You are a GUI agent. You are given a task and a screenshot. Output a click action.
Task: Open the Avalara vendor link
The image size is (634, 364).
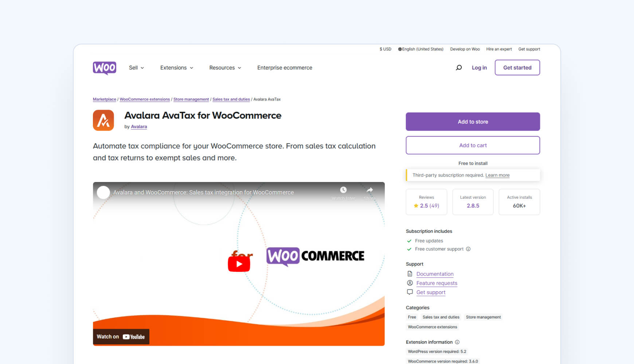coord(139,127)
